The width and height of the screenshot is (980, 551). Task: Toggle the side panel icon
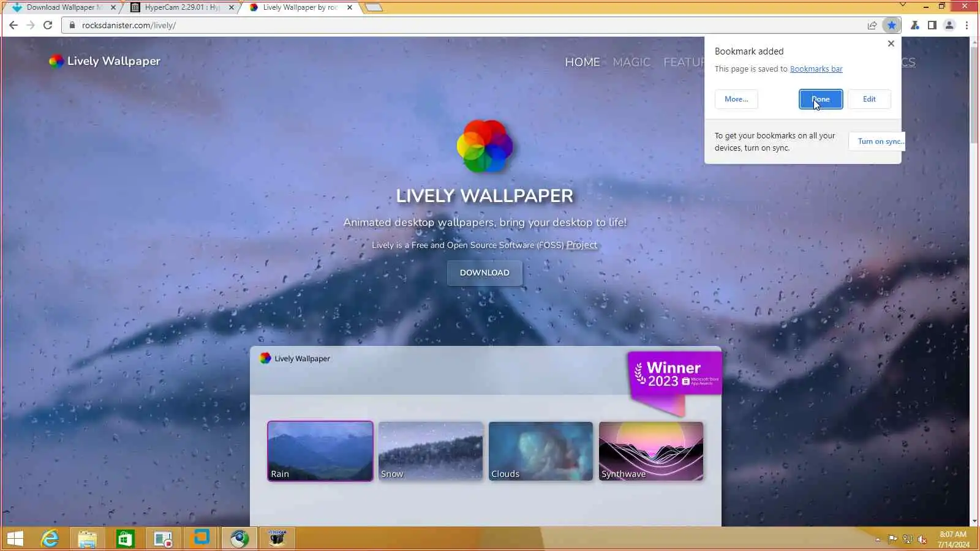(932, 25)
